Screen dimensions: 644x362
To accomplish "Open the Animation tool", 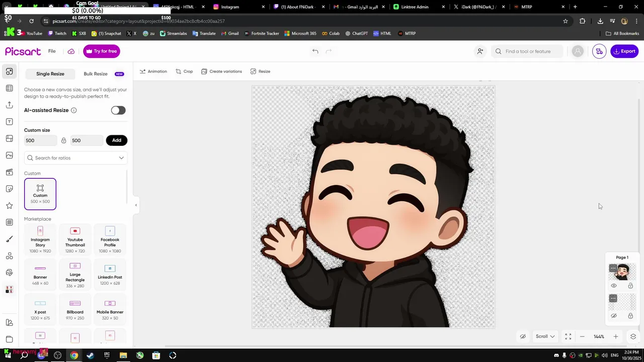I will click(153, 71).
